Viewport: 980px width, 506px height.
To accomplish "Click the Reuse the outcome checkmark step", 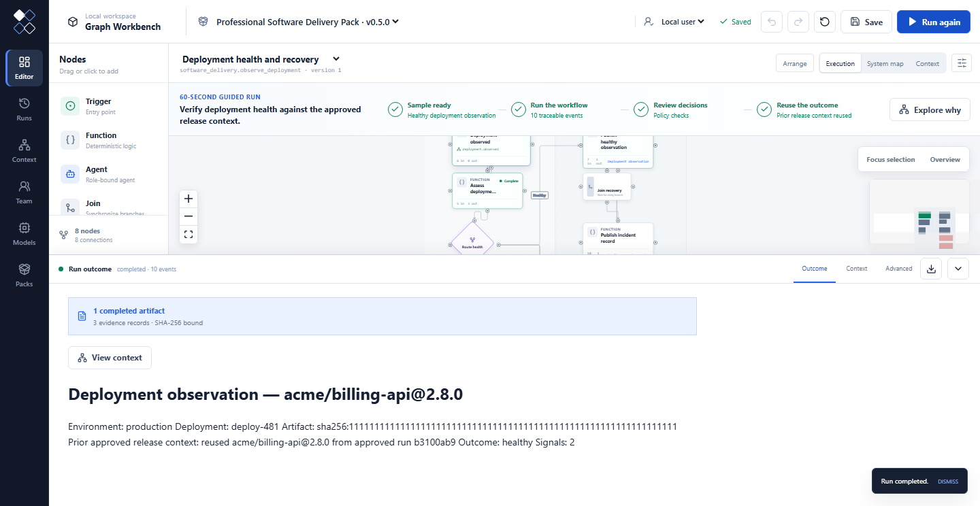I will 804,110.
